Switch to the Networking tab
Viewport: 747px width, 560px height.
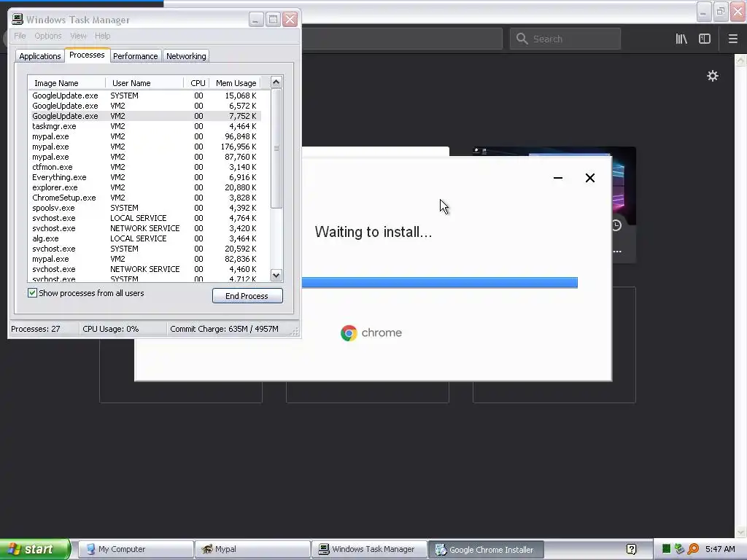pyautogui.click(x=186, y=56)
